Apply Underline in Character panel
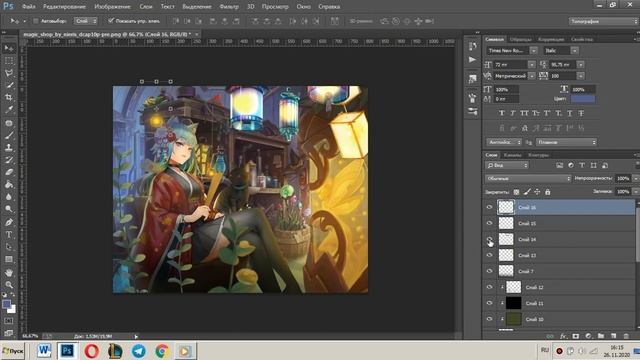The image size is (640, 360). (570, 113)
